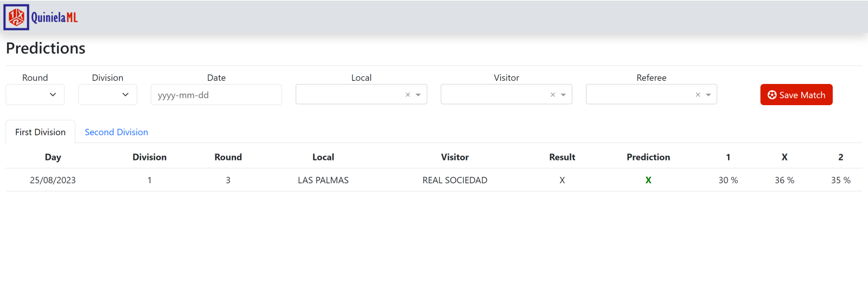This screenshot has height=290, width=868.
Task: Switch to the Second Division tab
Action: point(116,132)
